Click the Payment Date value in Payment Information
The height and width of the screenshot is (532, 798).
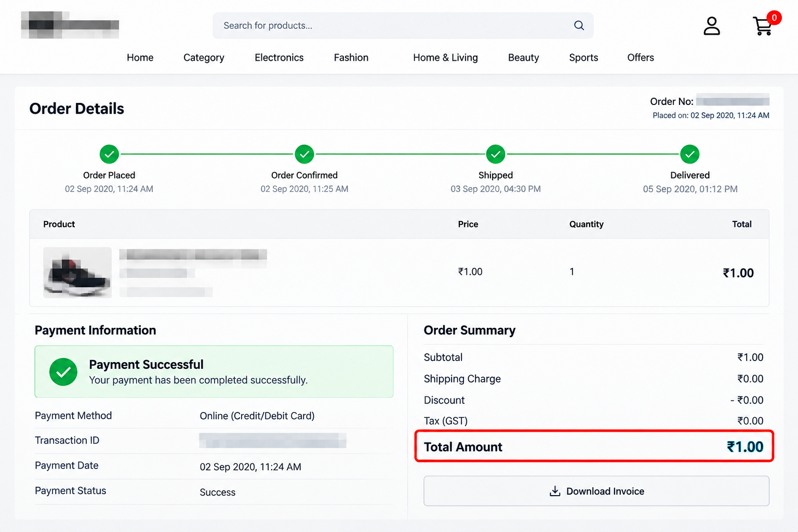tap(250, 467)
